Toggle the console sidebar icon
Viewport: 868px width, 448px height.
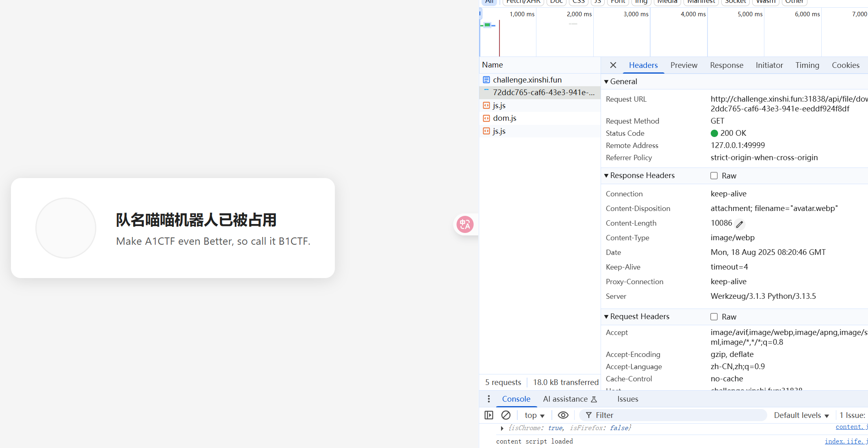point(489,415)
